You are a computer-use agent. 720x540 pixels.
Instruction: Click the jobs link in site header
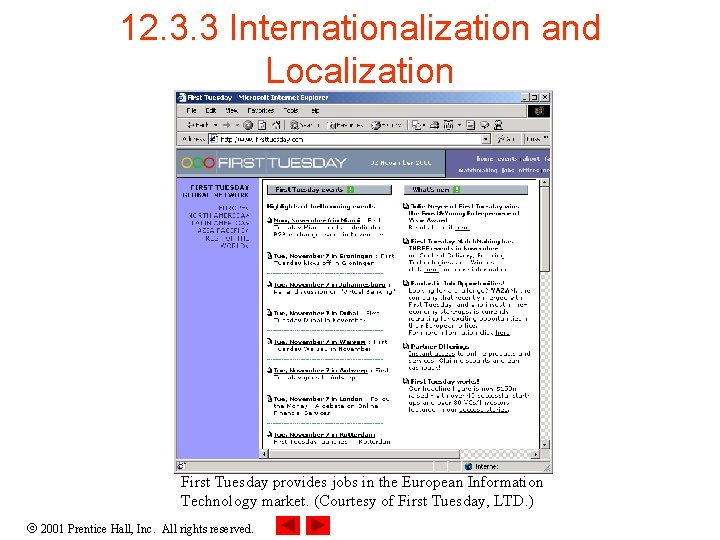click(x=508, y=170)
